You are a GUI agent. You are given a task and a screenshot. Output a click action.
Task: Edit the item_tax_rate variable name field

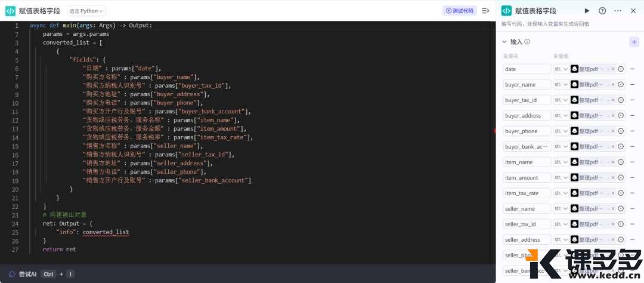pyautogui.click(x=527, y=193)
